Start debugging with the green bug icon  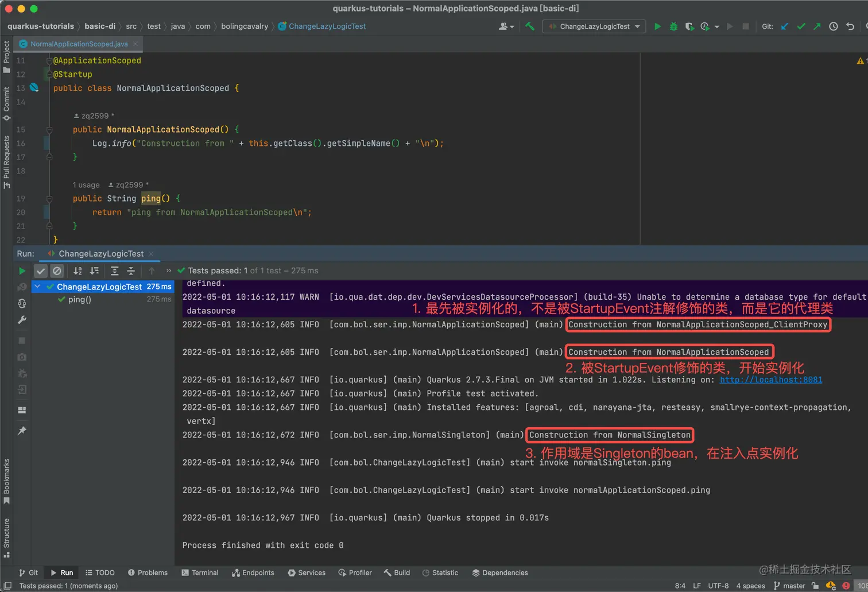(x=673, y=26)
